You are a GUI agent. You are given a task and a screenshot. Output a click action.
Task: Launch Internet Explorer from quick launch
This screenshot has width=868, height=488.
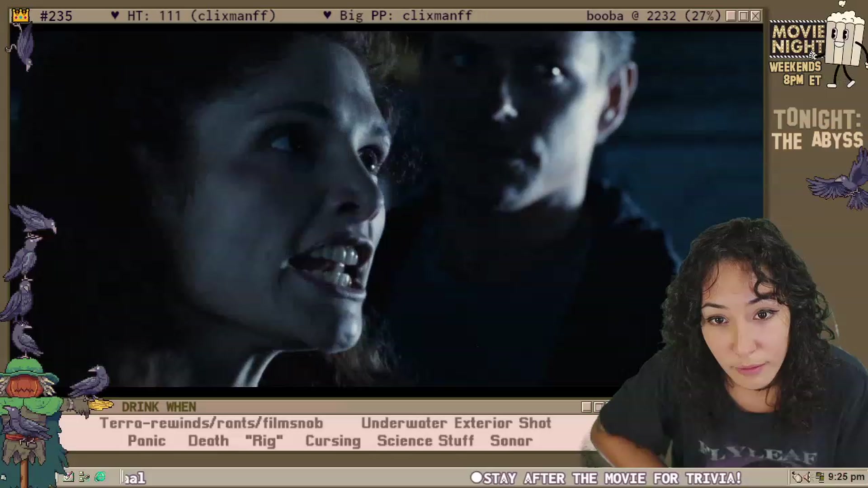(100, 477)
